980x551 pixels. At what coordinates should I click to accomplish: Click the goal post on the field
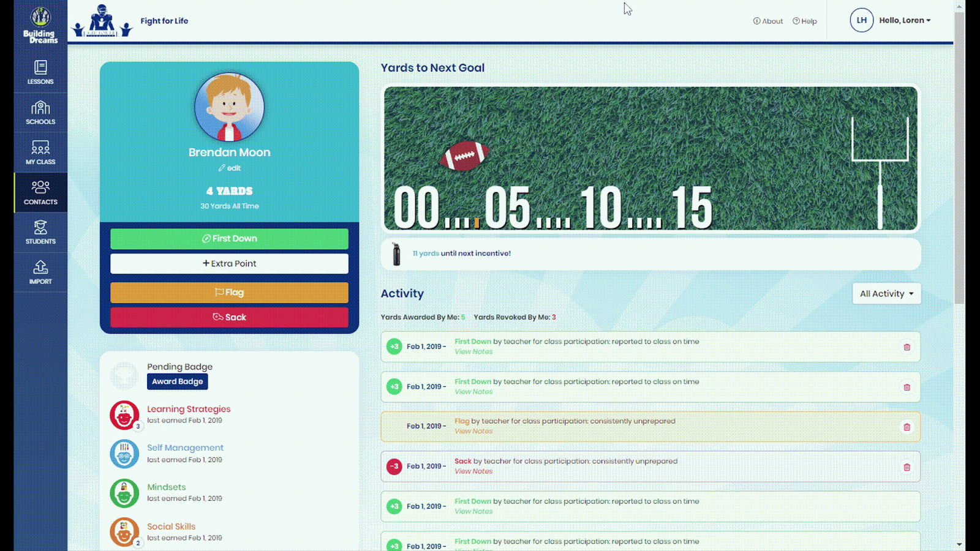880,172
